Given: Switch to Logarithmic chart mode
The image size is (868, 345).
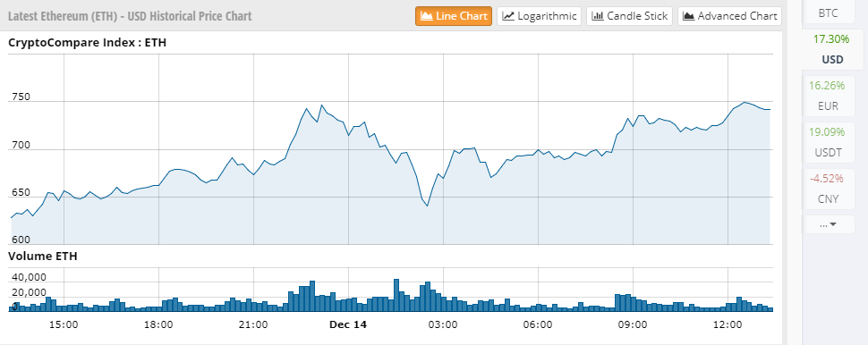Looking at the screenshot, I should (x=540, y=16).
